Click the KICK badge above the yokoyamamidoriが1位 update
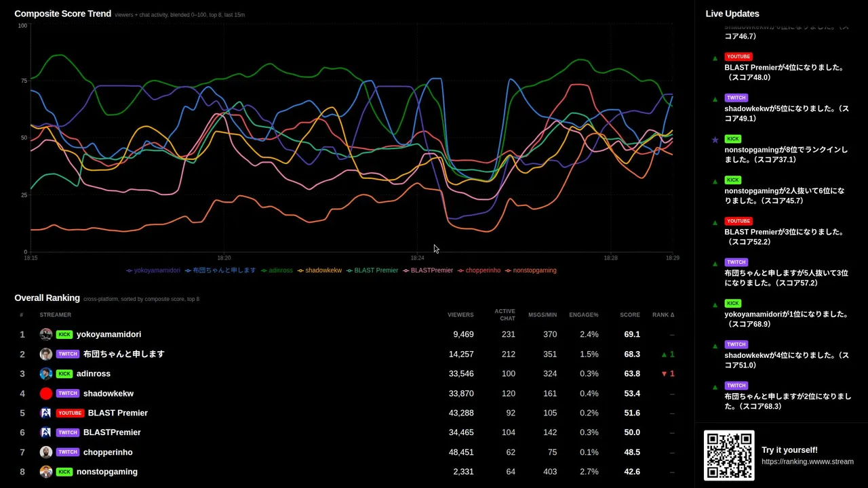The height and width of the screenshot is (488, 868). [x=733, y=303]
